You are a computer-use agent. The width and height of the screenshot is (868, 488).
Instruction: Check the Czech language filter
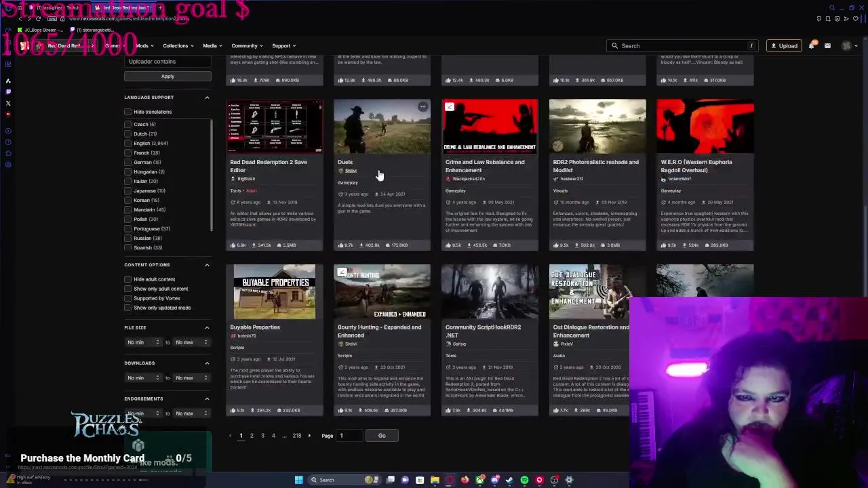[128, 124]
